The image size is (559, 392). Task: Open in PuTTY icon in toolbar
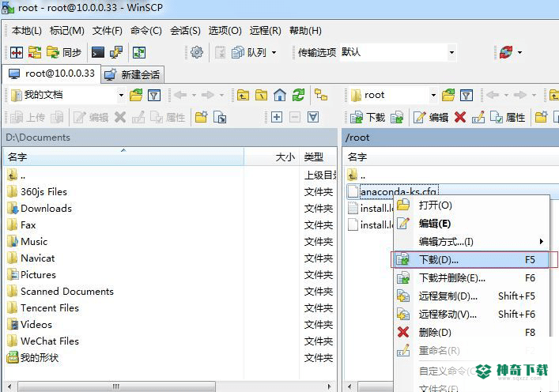point(116,53)
